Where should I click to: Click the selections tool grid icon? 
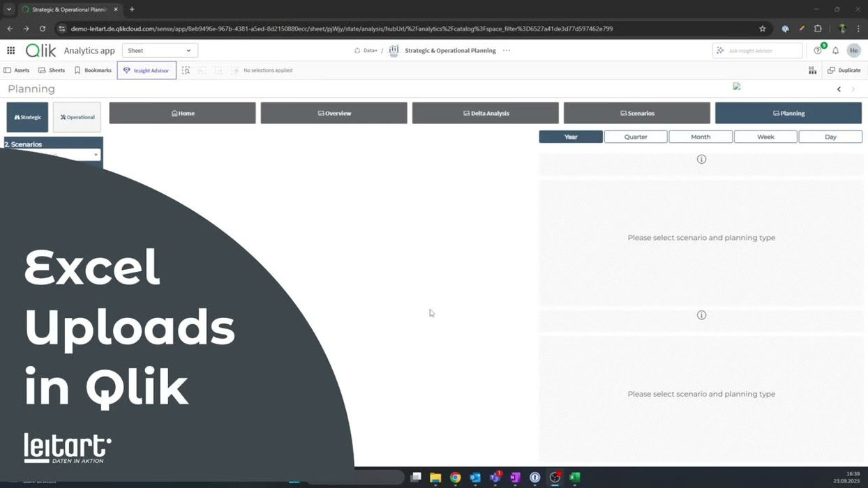(x=812, y=70)
